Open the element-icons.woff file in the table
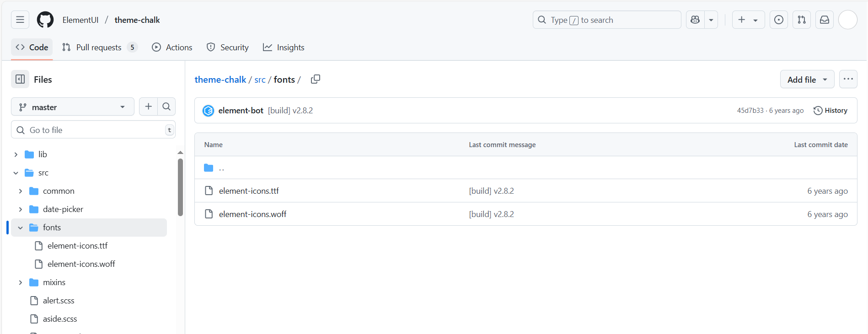 [x=252, y=214]
